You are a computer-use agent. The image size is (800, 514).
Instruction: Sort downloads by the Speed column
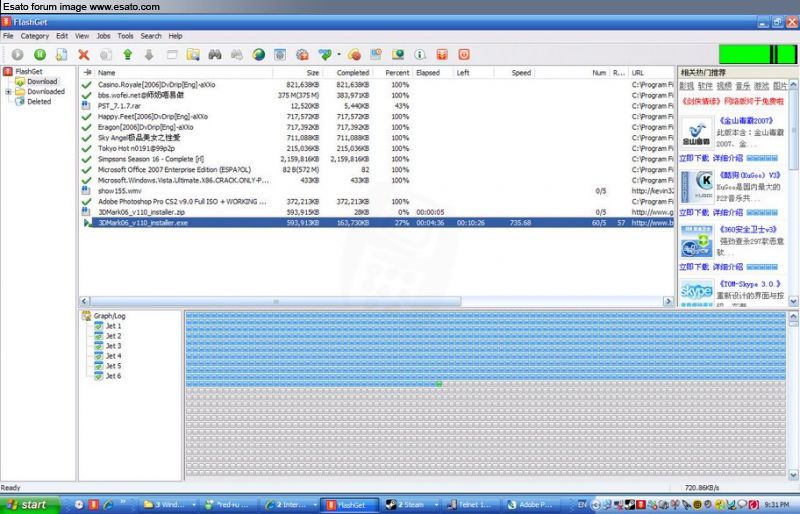pos(514,73)
